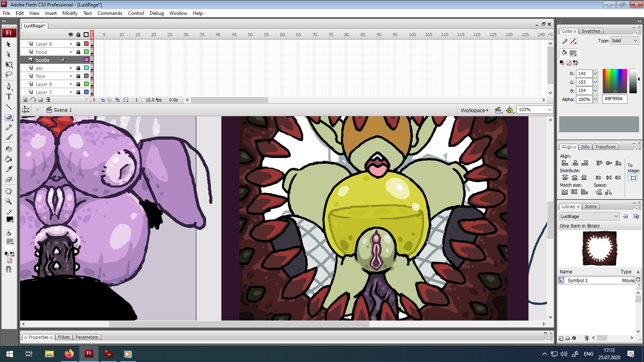
Task: Pick the Ink Bottle tool
Action: (8, 149)
